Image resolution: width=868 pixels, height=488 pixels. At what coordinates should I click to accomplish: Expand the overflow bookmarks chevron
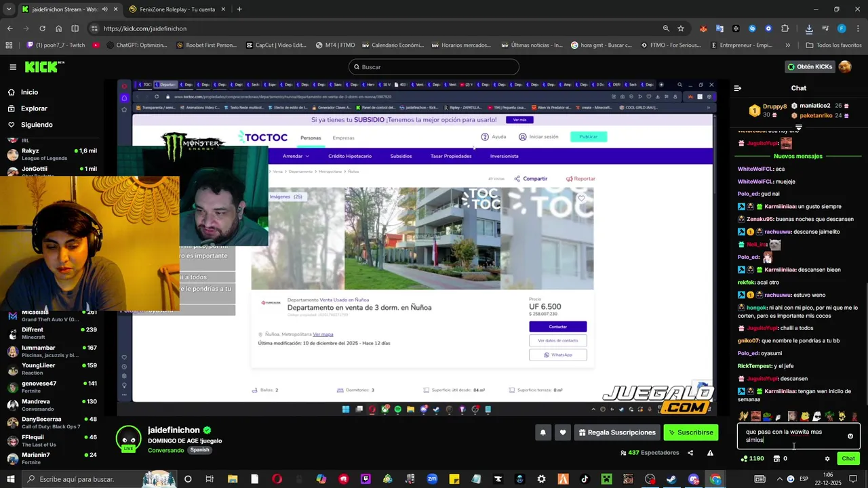point(787,45)
